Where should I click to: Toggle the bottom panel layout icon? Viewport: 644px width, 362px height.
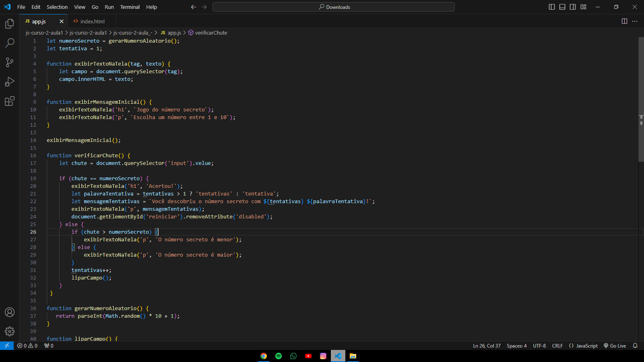(x=562, y=7)
